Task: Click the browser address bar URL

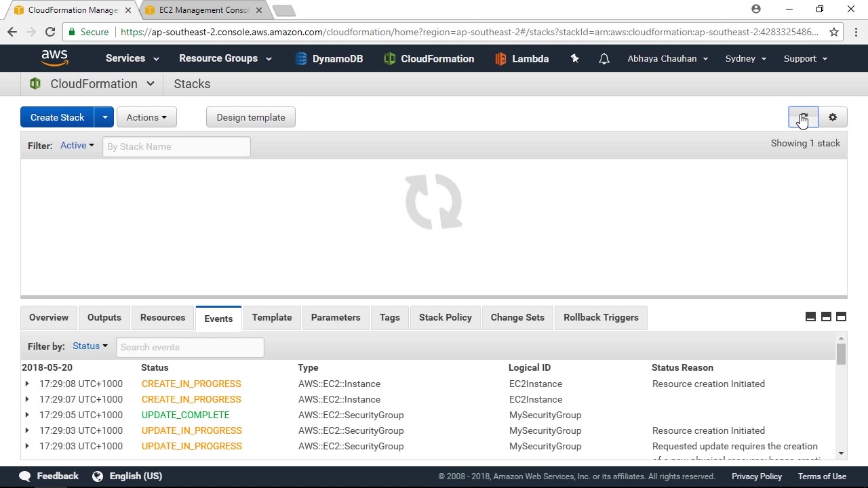Action: pyautogui.click(x=469, y=32)
